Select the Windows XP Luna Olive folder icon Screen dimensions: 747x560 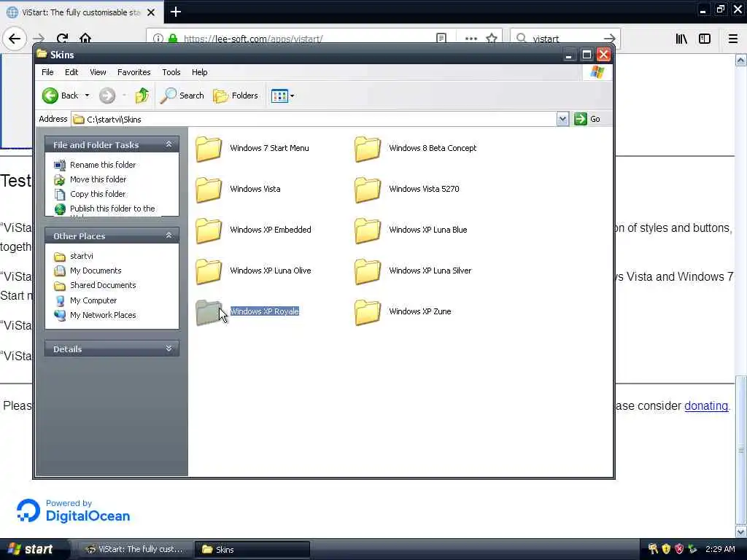click(x=209, y=271)
